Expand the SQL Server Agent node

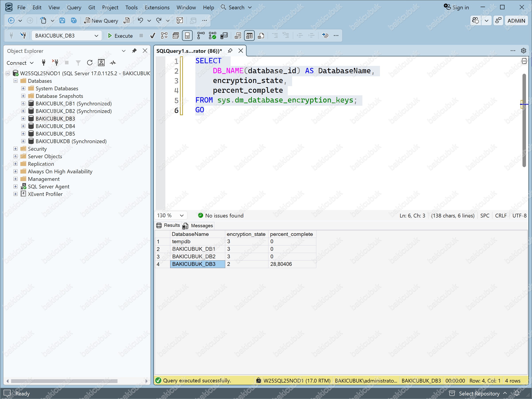[x=15, y=186]
